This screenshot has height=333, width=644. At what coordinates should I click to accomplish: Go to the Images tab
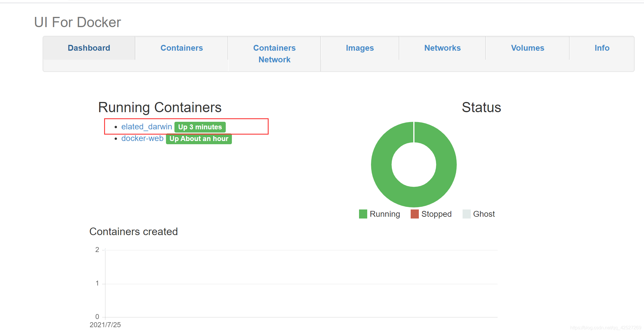360,48
